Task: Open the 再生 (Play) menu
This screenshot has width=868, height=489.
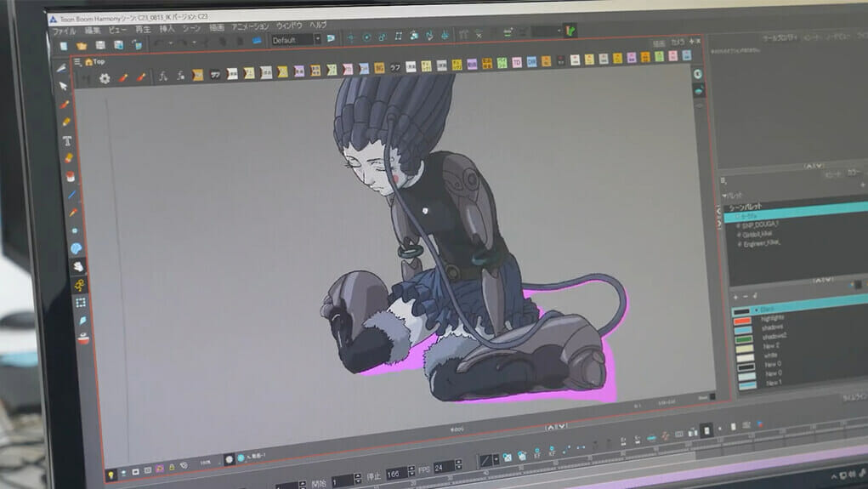Action: click(143, 30)
